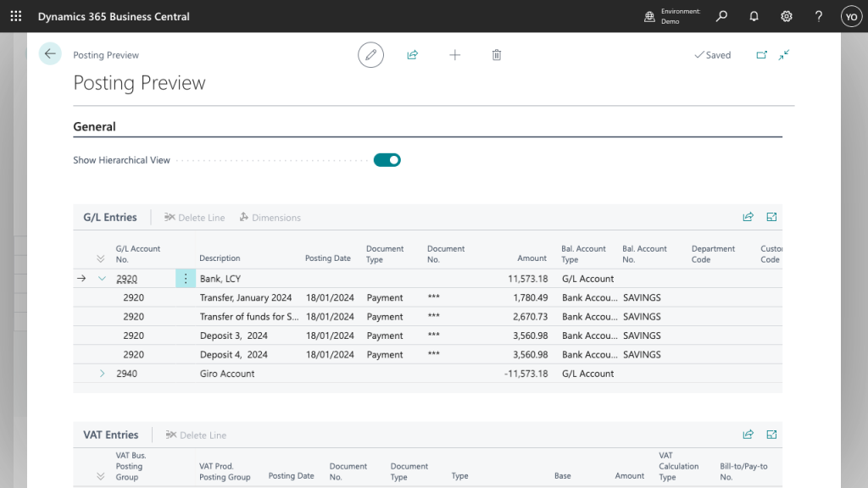
Task: Sort G/L Entries by Description column
Action: pos(220,258)
